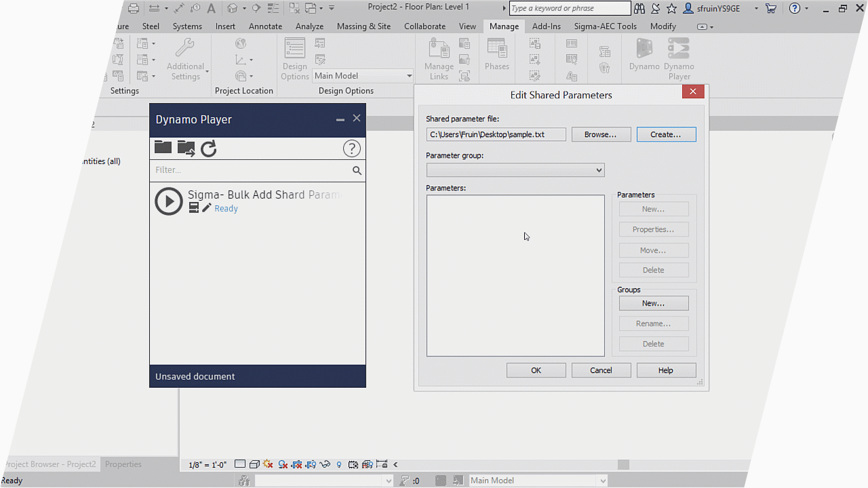Switch to the Collaborate tab
This screenshot has height=488, width=868.
tap(425, 26)
